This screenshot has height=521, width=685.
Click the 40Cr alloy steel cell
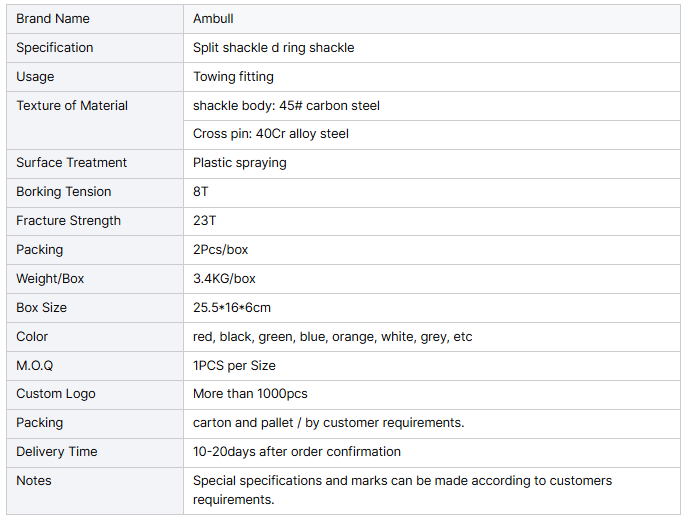point(271,134)
